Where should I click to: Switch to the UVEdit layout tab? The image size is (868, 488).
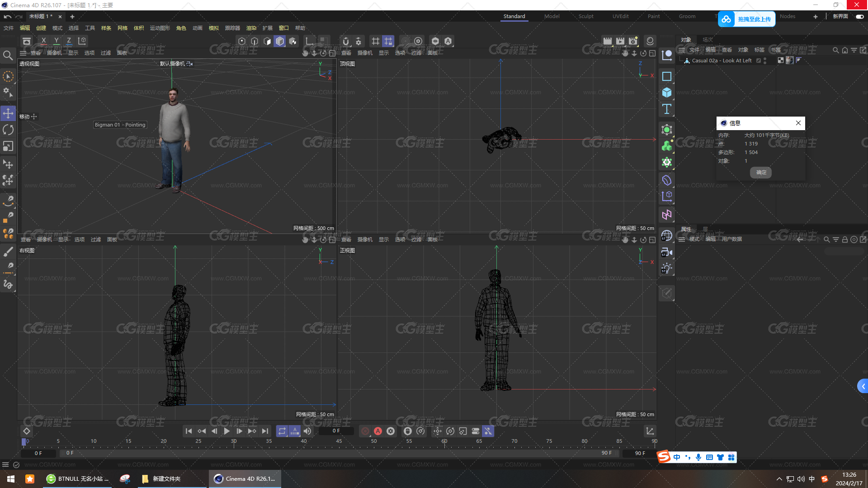coord(620,16)
